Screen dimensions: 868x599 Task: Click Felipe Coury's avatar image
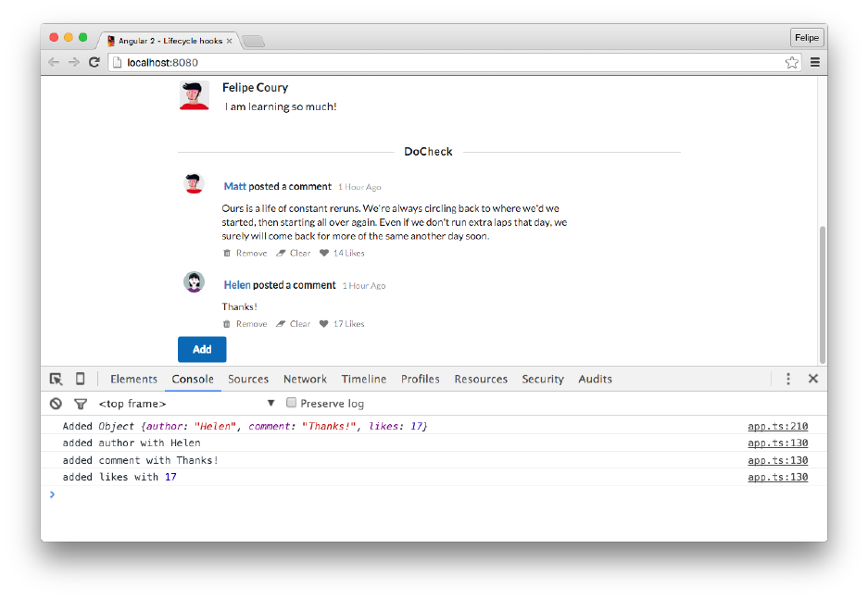195,95
